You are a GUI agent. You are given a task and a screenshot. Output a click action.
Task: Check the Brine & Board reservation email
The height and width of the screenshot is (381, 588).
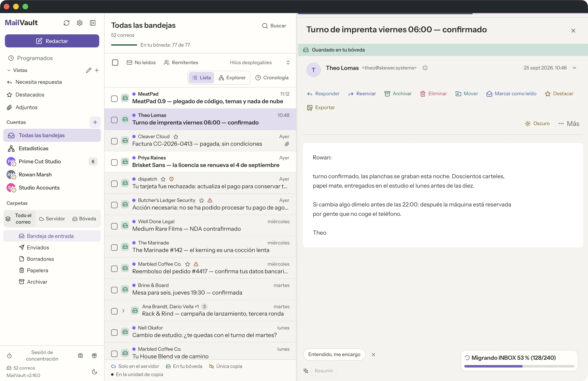(x=114, y=290)
